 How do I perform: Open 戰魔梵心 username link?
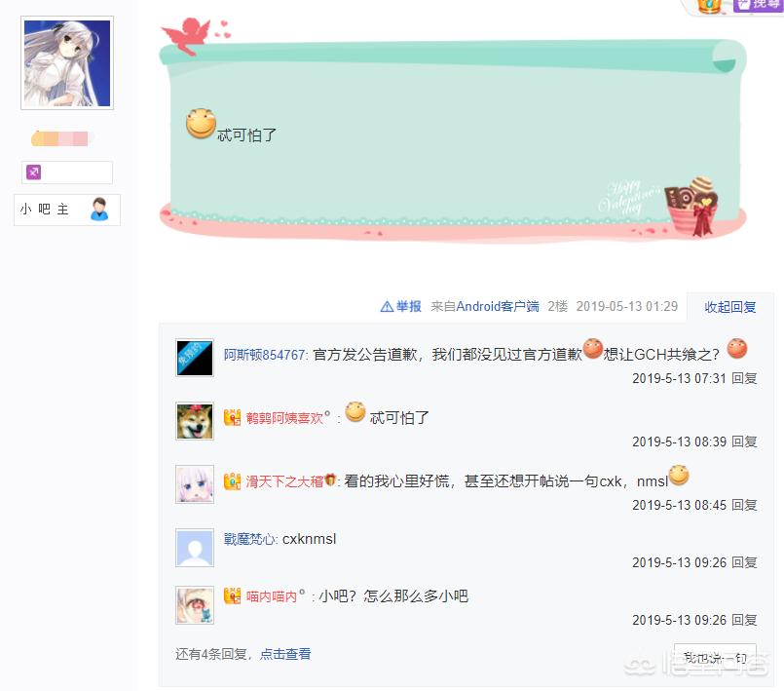pos(248,539)
